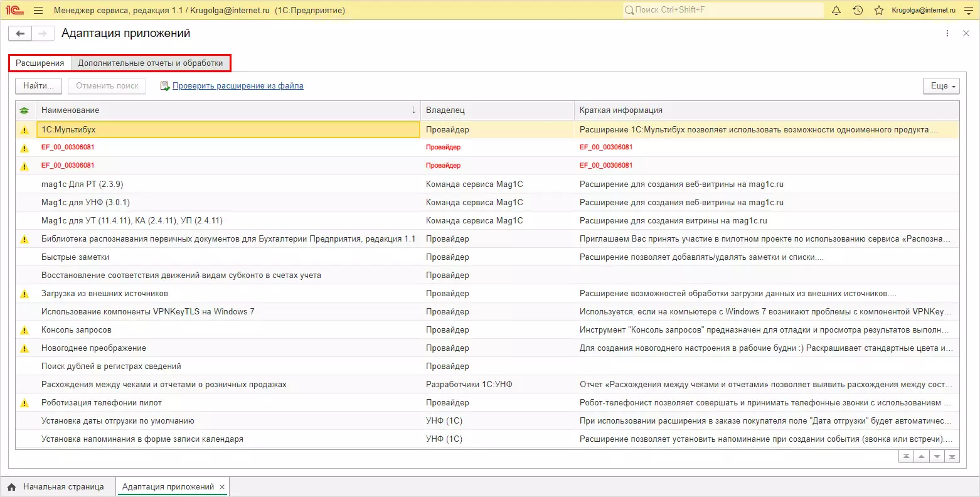
Task: Click the back arrow navigation button
Action: click(20, 33)
